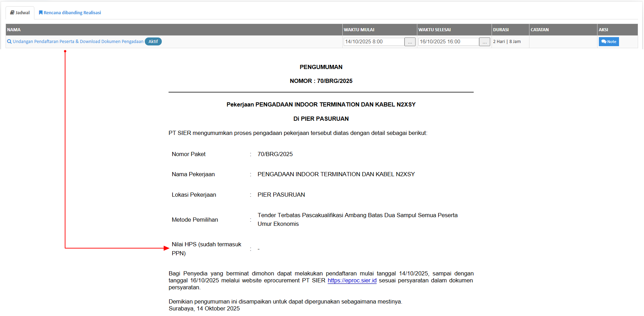Click the blue Note button
Screen dimensions: 644x316
609,42
